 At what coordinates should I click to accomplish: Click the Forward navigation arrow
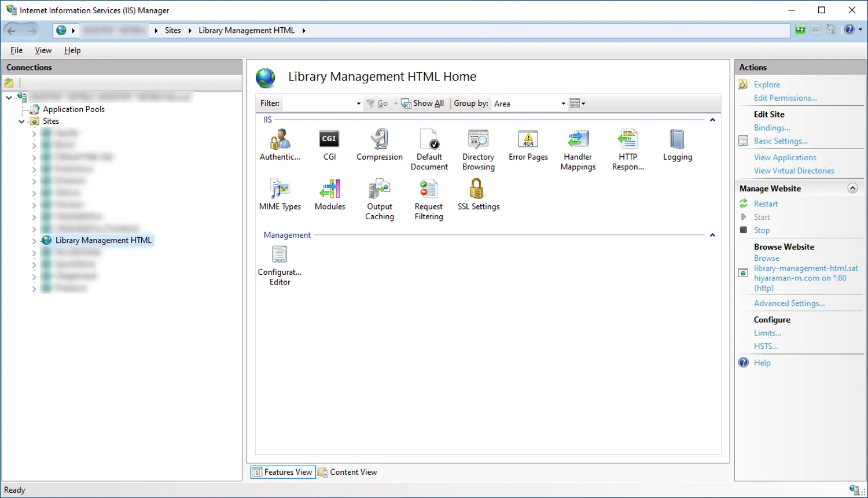pyautogui.click(x=31, y=31)
